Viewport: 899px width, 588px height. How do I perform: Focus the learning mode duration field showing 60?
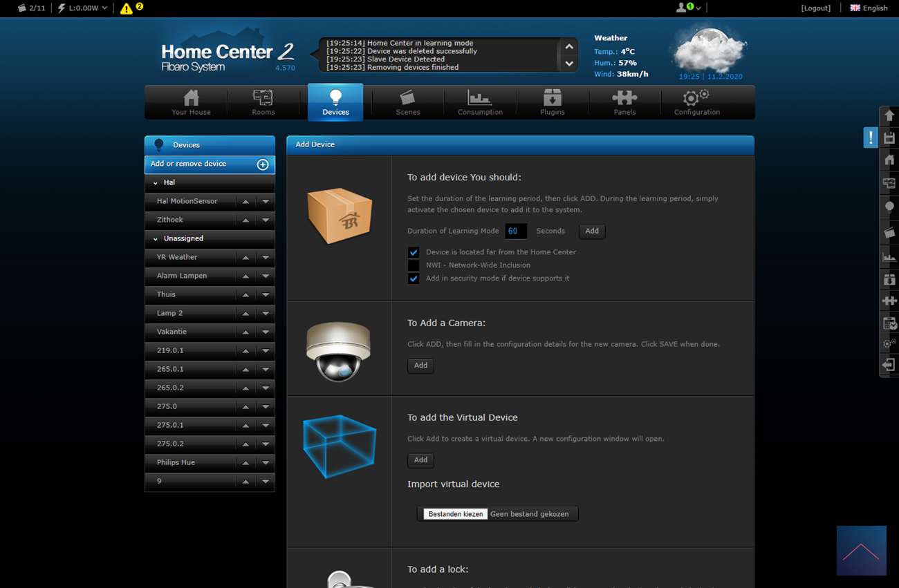516,231
